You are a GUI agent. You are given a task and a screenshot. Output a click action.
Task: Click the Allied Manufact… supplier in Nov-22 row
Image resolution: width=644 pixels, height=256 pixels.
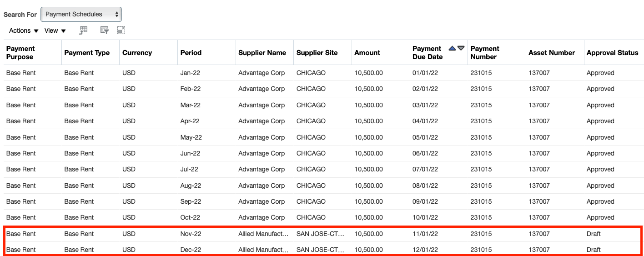(x=263, y=234)
